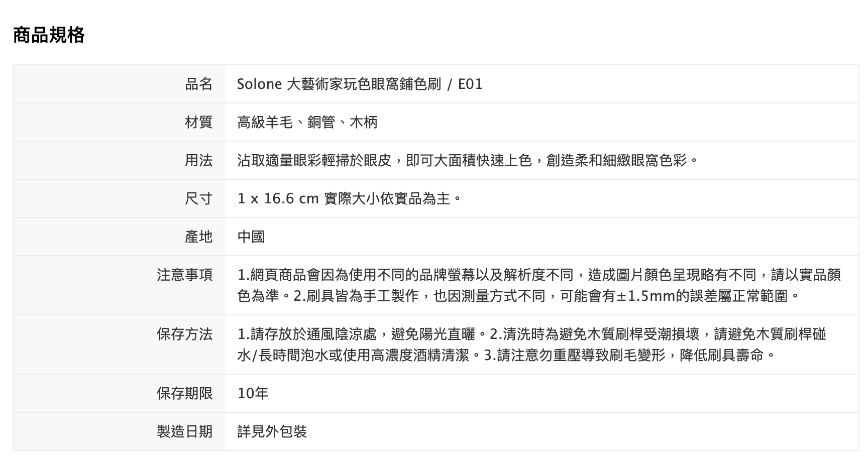Click the 注意事項 row label
This screenshot has width=868, height=463.
pyautogui.click(x=184, y=275)
